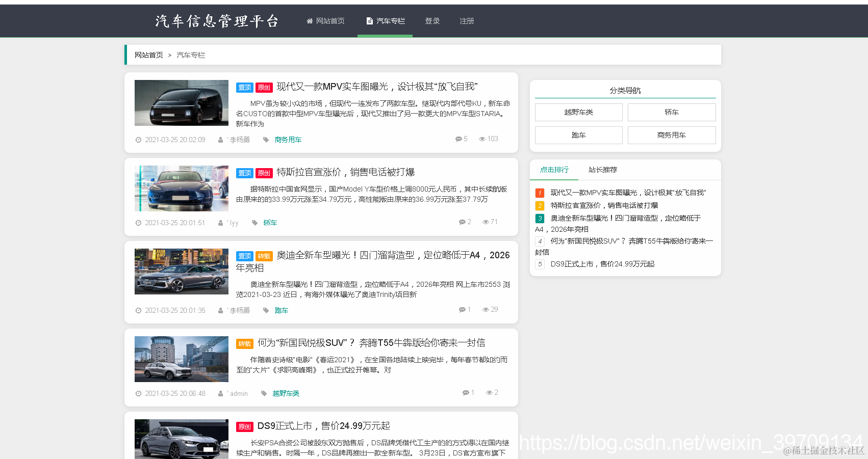868x459 pixels.
Task: Click the eye icon showing 29 views
Action: pos(486,309)
